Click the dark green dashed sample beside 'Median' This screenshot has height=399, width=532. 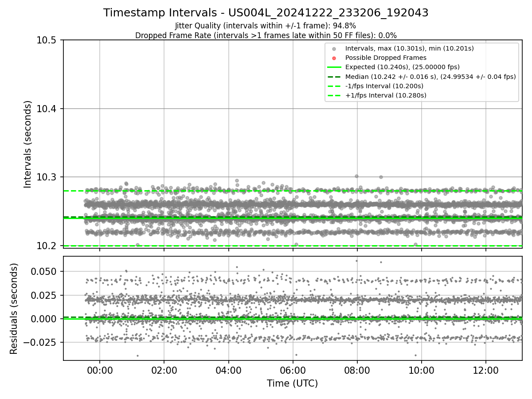[334, 77]
